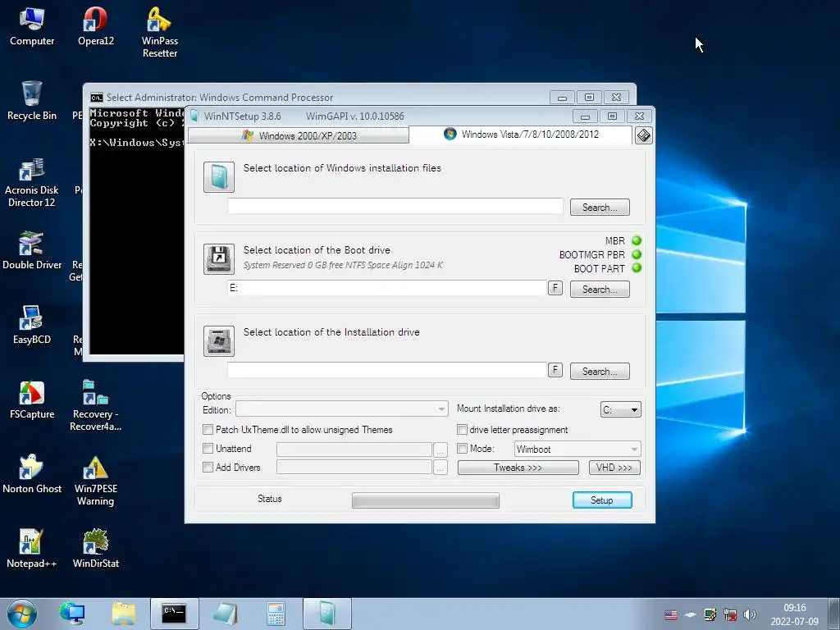The image size is (840, 630).
Task: Check the Unattend option
Action: coord(208,449)
